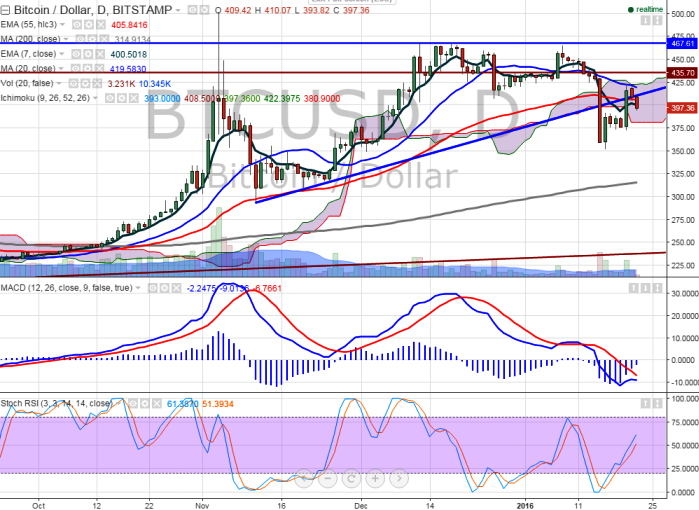Click the green realtime status indicator

coord(646,9)
